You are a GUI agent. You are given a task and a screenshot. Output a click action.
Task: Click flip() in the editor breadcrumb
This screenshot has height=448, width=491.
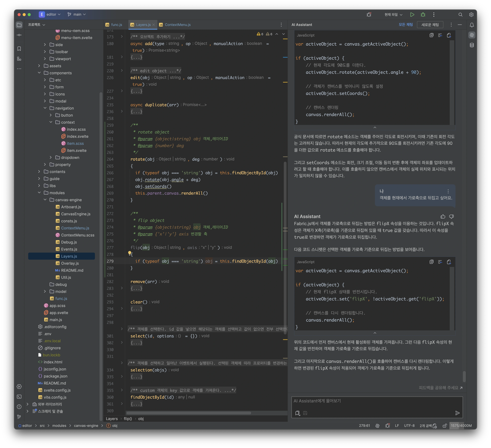128,419
